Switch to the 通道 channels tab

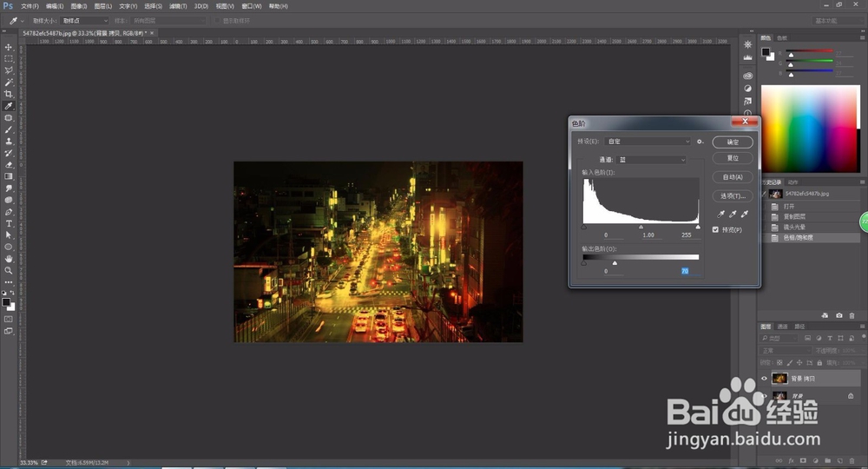pyautogui.click(x=782, y=327)
